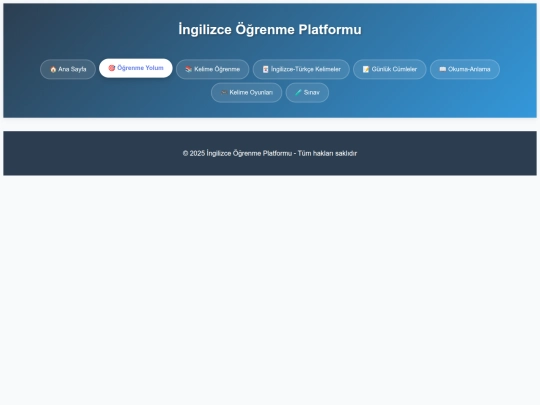The height and width of the screenshot is (405, 540).
Task: Switch to the Sınav tab
Action: pos(307,93)
